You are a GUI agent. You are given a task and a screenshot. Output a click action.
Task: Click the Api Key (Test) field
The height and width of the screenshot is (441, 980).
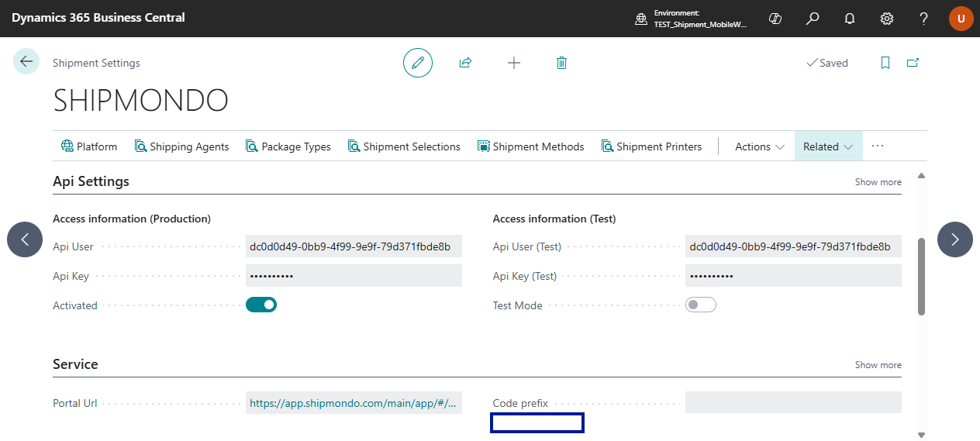coord(793,276)
